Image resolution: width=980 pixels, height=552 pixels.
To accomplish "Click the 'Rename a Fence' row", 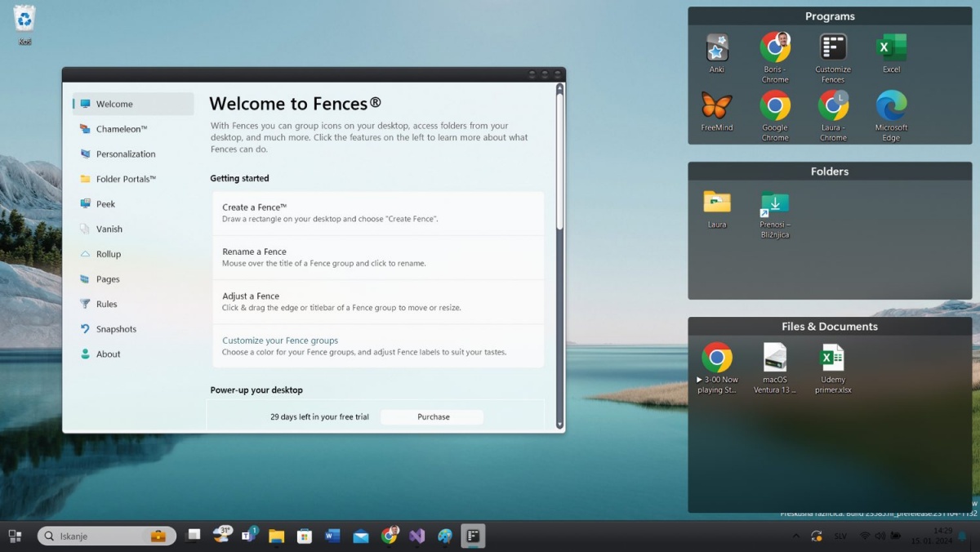I will [378, 257].
